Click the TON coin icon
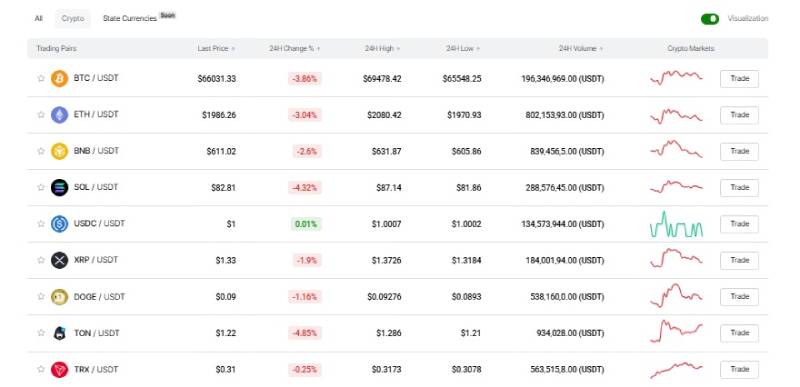The image size is (800, 387). 59,333
